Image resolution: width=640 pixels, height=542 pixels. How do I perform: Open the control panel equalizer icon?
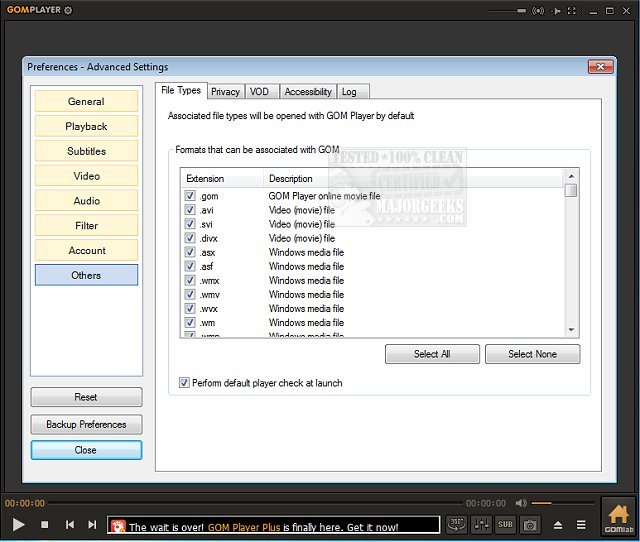tap(481, 524)
